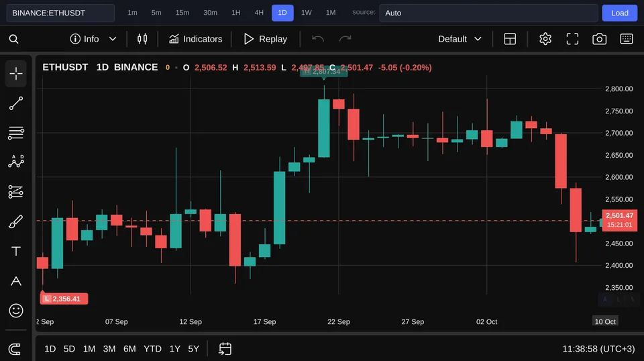Open the chart layout grid selector
The width and height of the screenshot is (644, 361).
pyautogui.click(x=510, y=39)
